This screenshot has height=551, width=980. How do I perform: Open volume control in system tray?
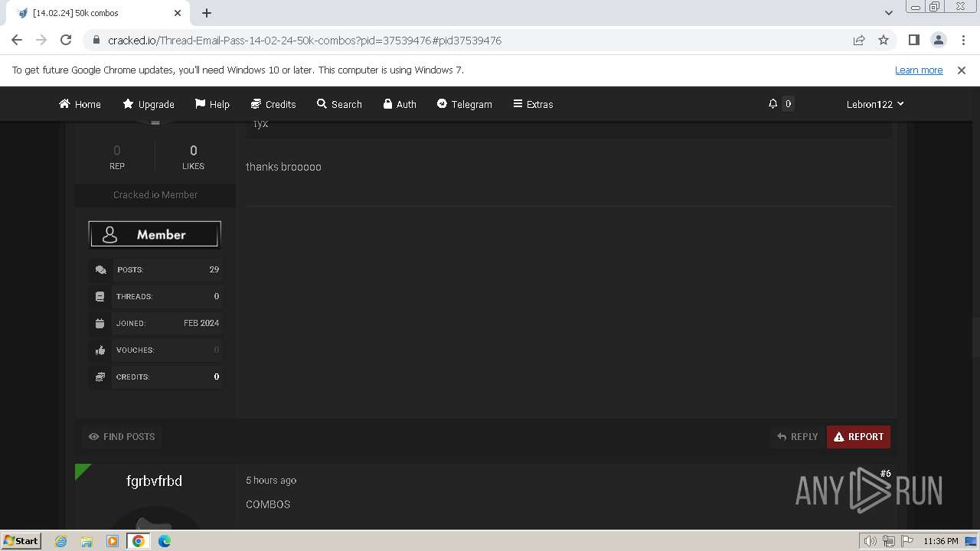871,541
